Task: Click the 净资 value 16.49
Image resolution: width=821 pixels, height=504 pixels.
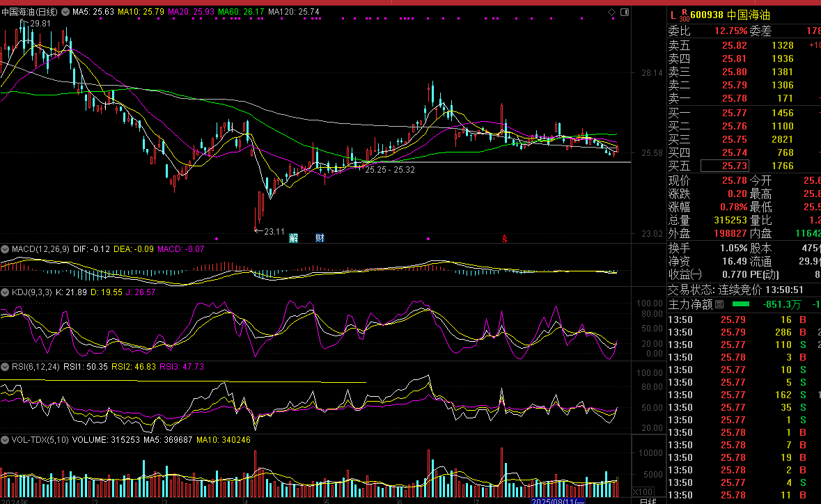Action: point(734,261)
